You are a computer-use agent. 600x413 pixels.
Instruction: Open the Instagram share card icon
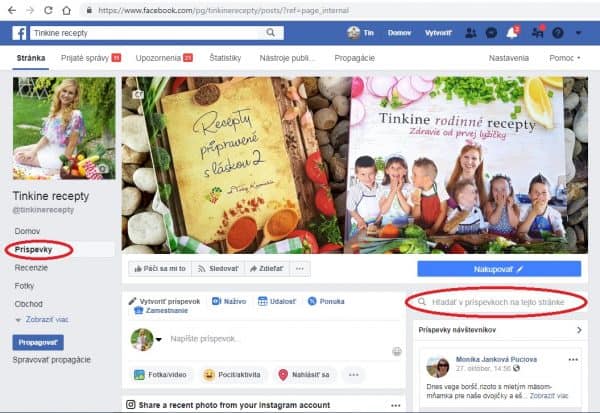tap(131, 405)
